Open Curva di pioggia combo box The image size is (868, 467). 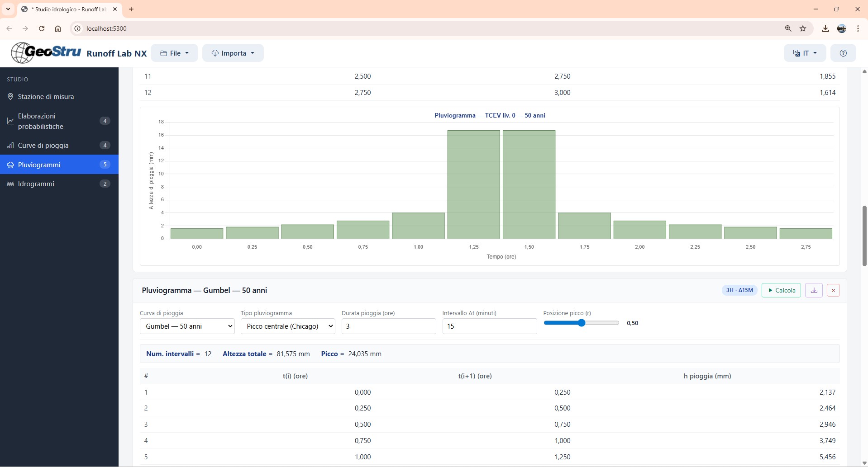point(187,326)
